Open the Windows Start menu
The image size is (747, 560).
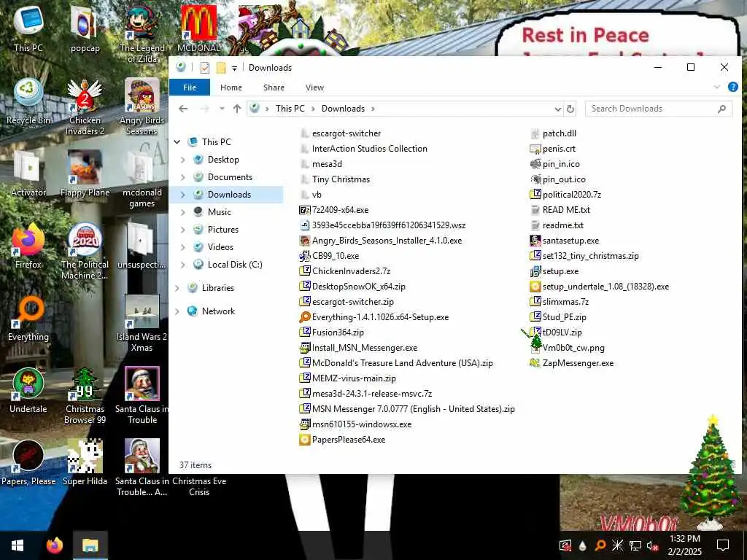tap(18, 545)
